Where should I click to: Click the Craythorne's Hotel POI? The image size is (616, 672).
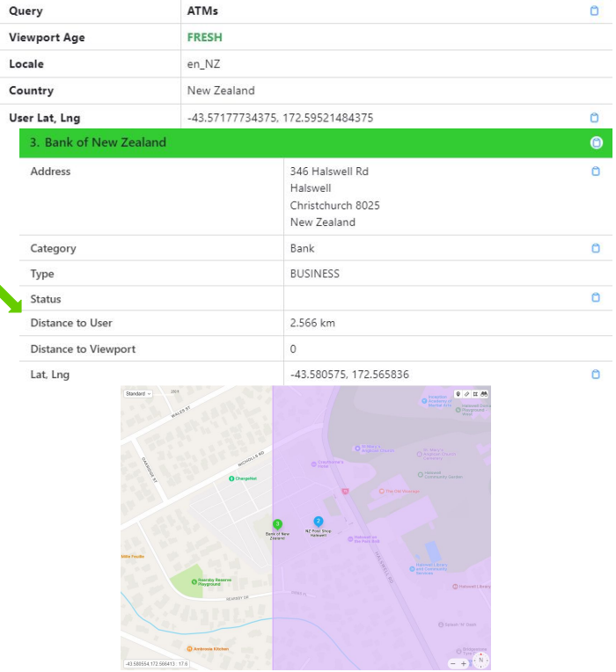tap(327, 464)
